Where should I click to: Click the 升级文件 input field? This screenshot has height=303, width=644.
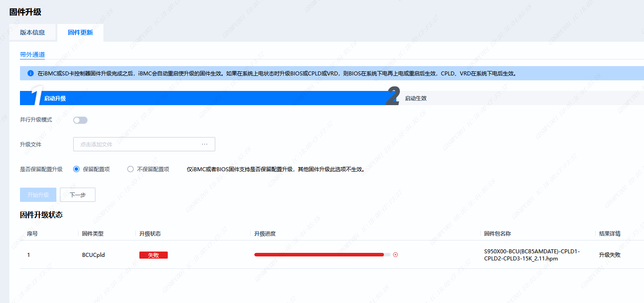(138, 144)
